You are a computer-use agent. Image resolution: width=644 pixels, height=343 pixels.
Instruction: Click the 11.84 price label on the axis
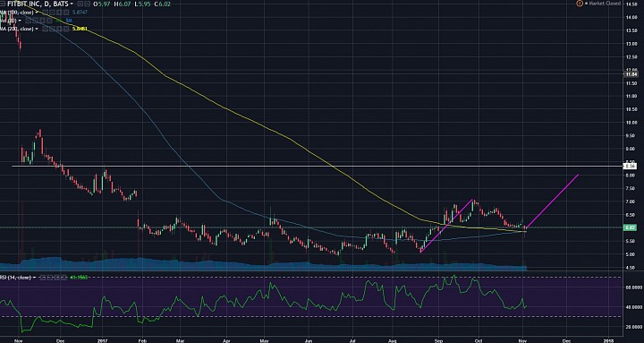[630, 74]
